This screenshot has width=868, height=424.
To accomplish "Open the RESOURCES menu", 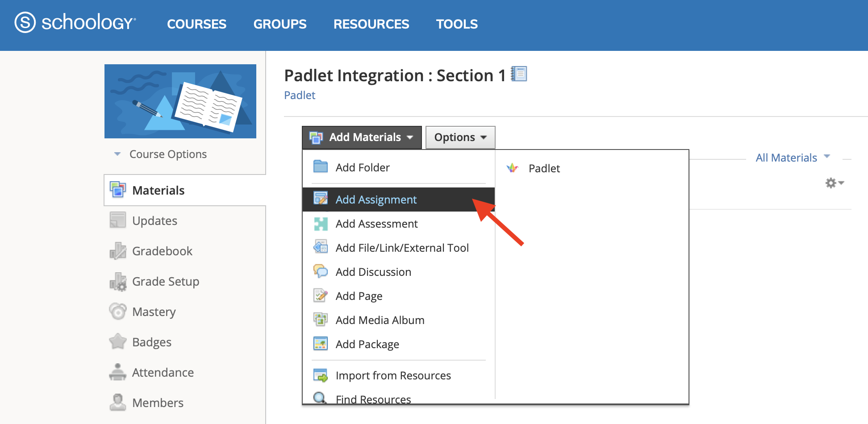I will tap(371, 24).
